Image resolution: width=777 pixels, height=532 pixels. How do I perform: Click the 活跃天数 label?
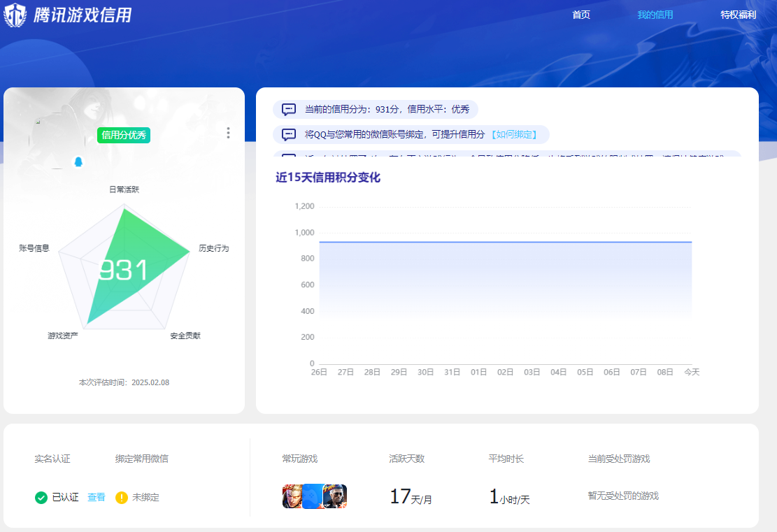[407, 459]
